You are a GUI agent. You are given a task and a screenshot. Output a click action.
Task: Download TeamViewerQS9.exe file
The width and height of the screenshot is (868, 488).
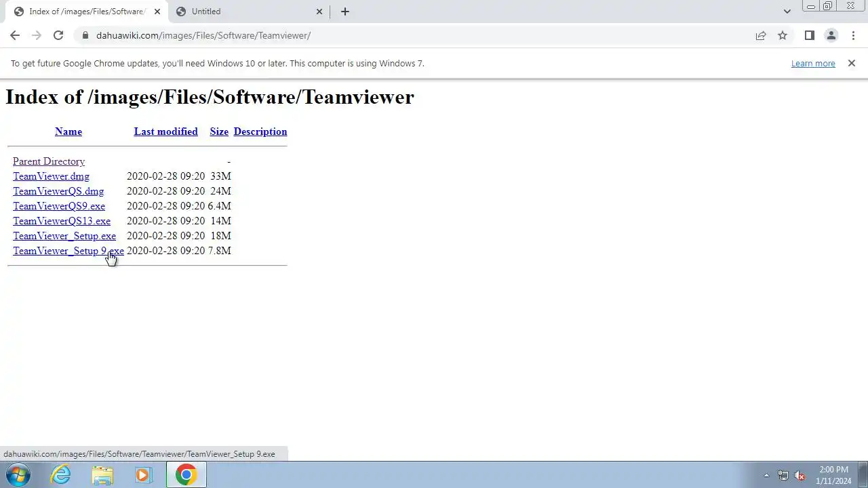[59, 206]
